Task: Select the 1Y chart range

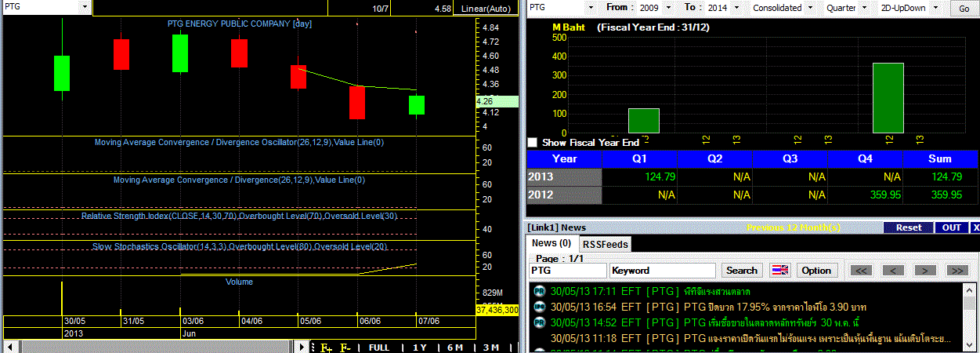Action: (420, 348)
